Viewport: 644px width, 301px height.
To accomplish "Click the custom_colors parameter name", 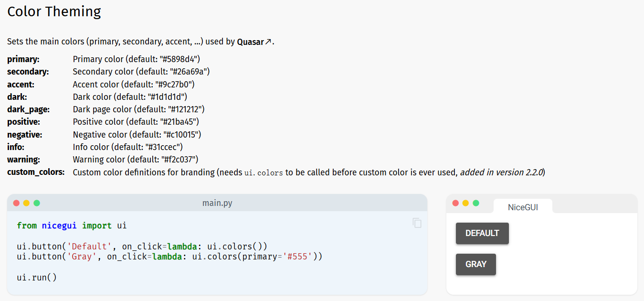I will tap(36, 172).
